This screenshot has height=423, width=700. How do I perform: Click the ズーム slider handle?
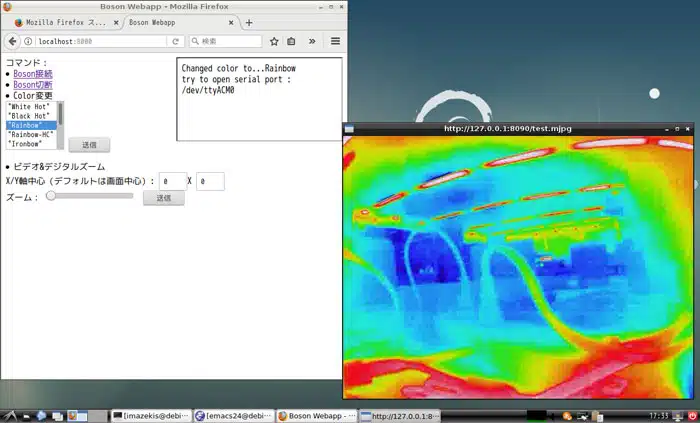coord(51,196)
